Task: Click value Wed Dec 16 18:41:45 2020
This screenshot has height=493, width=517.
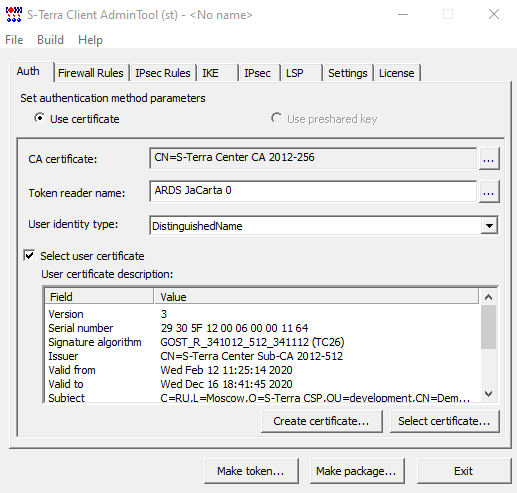Action: 226,384
